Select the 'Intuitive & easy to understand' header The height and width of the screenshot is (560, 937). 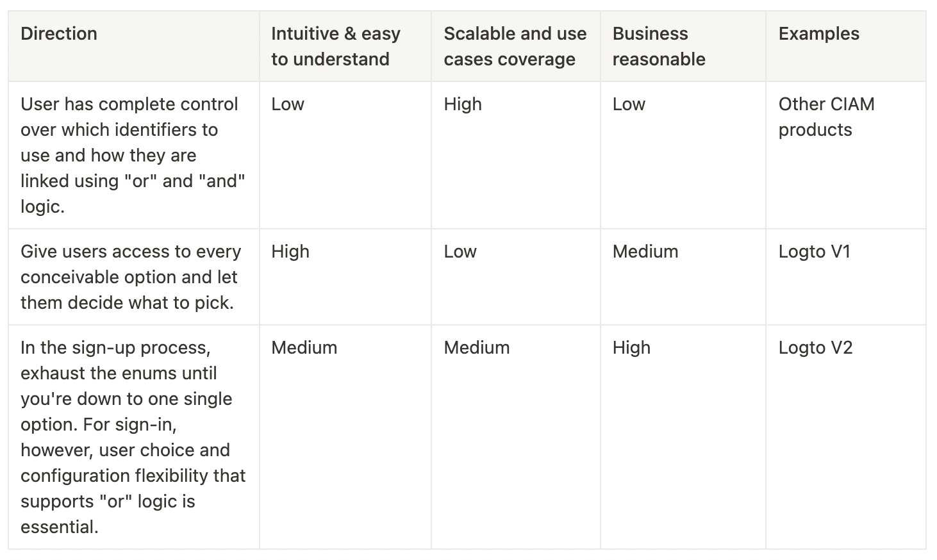(335, 46)
